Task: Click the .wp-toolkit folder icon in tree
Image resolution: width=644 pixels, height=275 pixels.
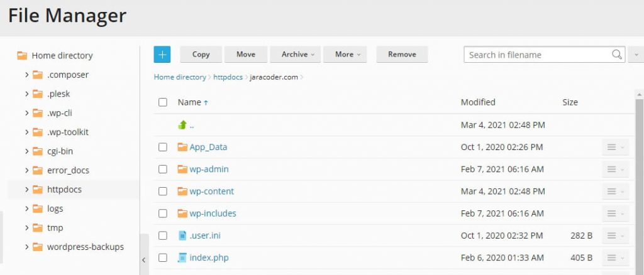Action: [x=37, y=132]
